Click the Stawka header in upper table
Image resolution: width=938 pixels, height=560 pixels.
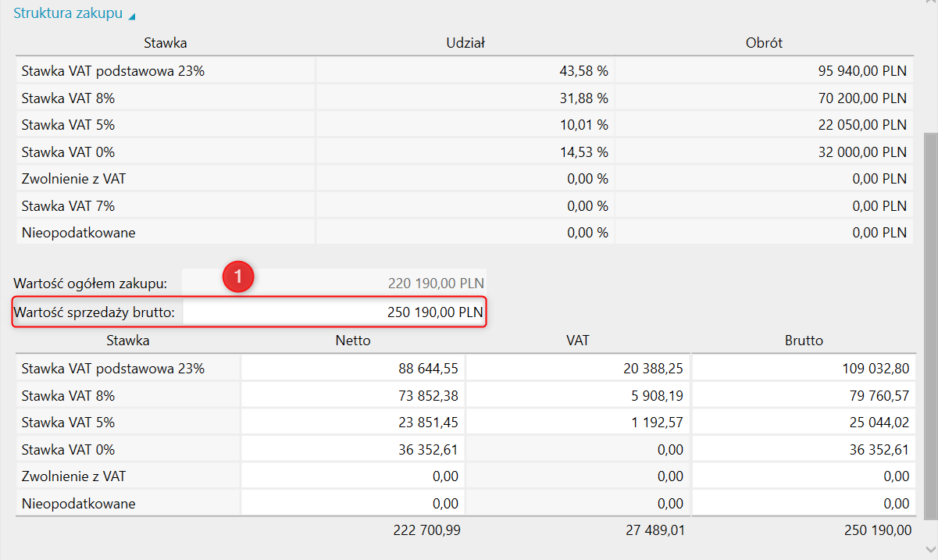tap(166, 43)
